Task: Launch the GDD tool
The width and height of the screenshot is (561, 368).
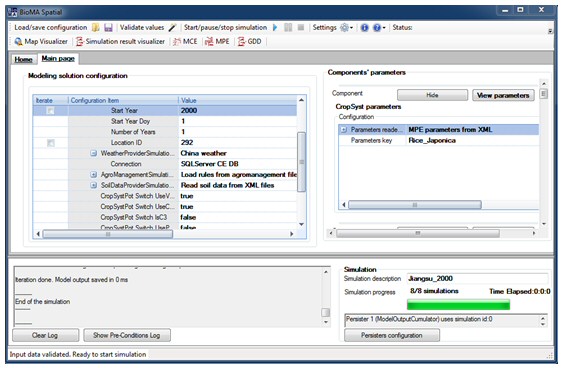Action: click(x=249, y=41)
